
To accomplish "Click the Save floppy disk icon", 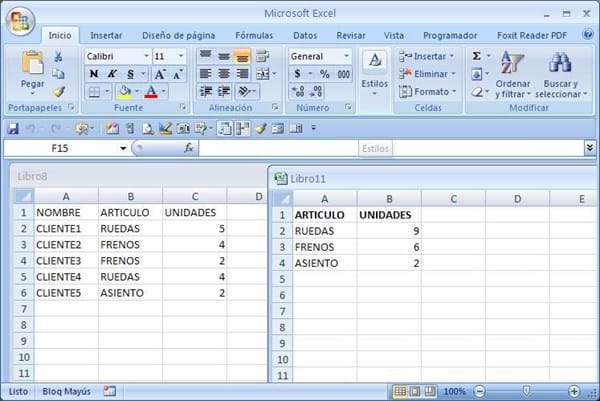I will 13,129.
